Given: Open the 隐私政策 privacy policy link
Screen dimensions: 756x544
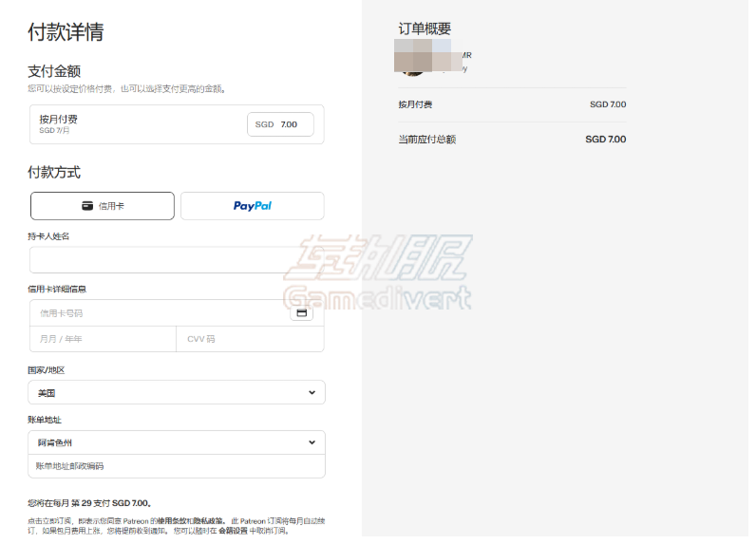Looking at the screenshot, I should [209, 521].
